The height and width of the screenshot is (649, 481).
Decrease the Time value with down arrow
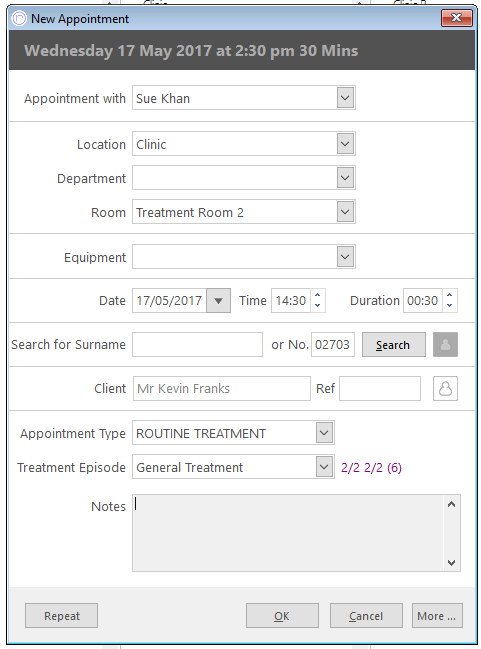click(317, 305)
